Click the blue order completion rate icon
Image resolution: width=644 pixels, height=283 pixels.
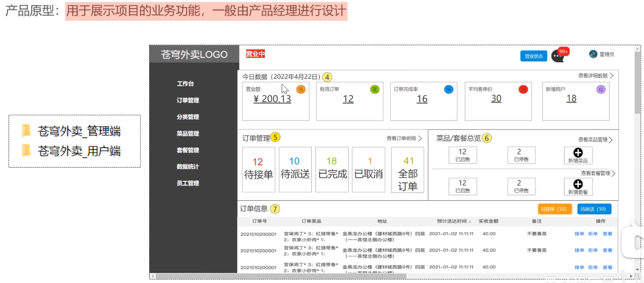pos(449,89)
